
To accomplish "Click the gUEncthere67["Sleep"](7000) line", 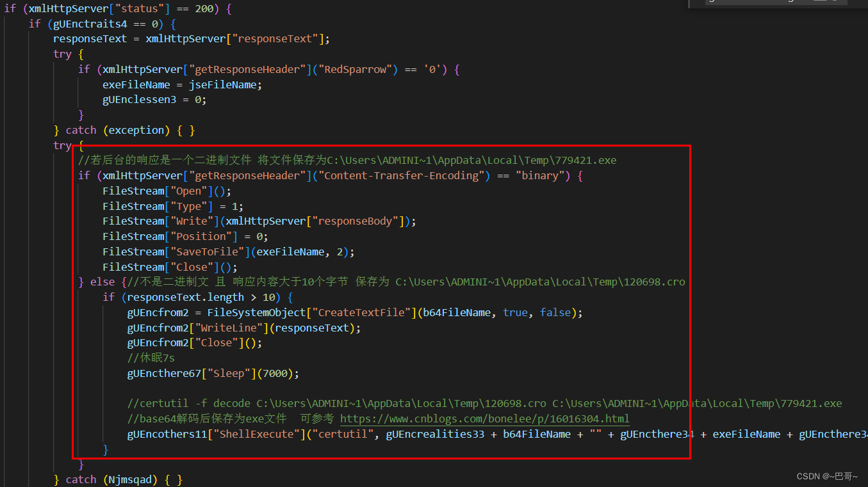I will [213, 373].
